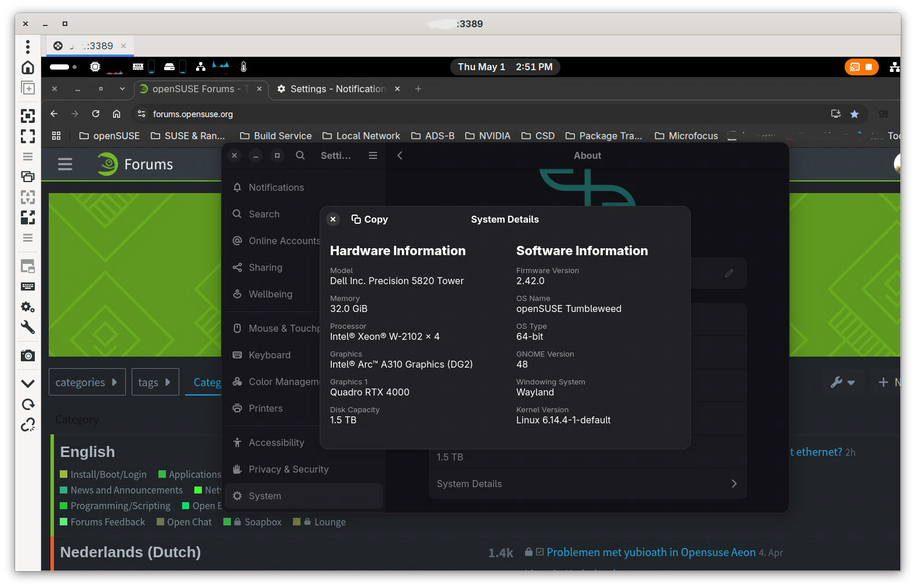The image size is (916, 588).
Task: Click the address bar showing forums.opensuse.org
Action: (481, 114)
